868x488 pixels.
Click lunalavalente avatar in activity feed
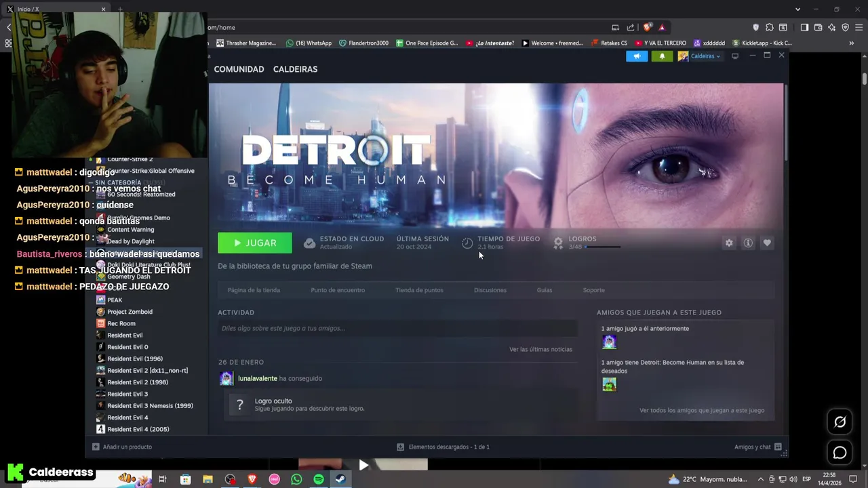(x=226, y=378)
